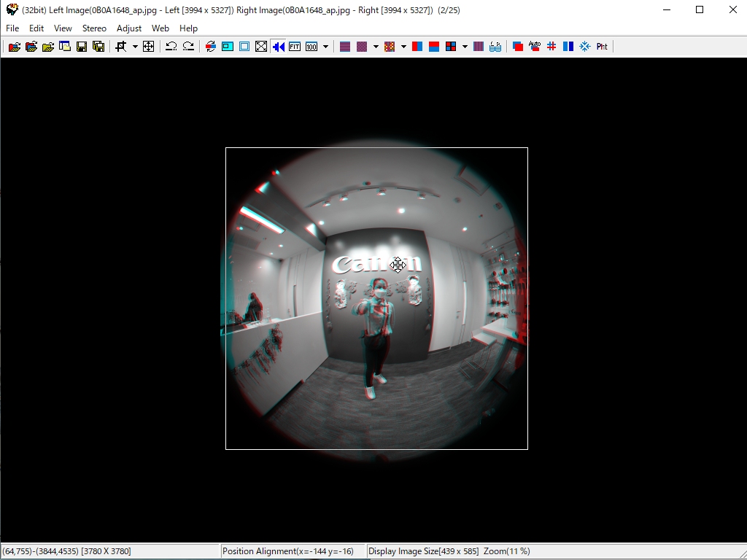Toggle the red-blue grid lines icon
This screenshot has width=747, height=560.
[551, 46]
